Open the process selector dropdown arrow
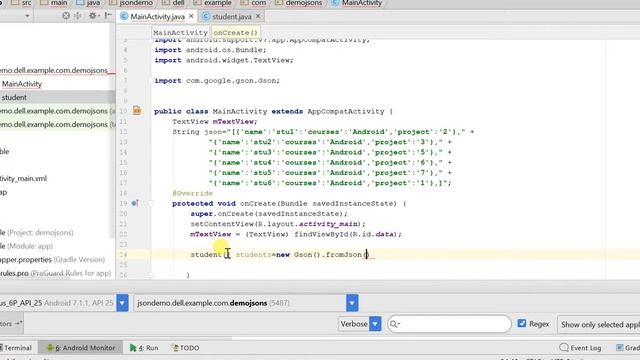Screen dimensions: 640x360 click(352, 303)
